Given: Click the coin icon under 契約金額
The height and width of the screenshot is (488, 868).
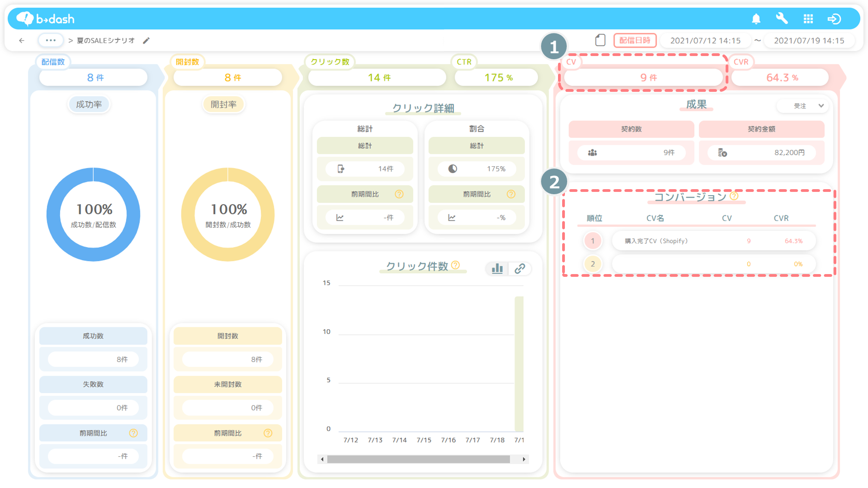Looking at the screenshot, I should (722, 152).
